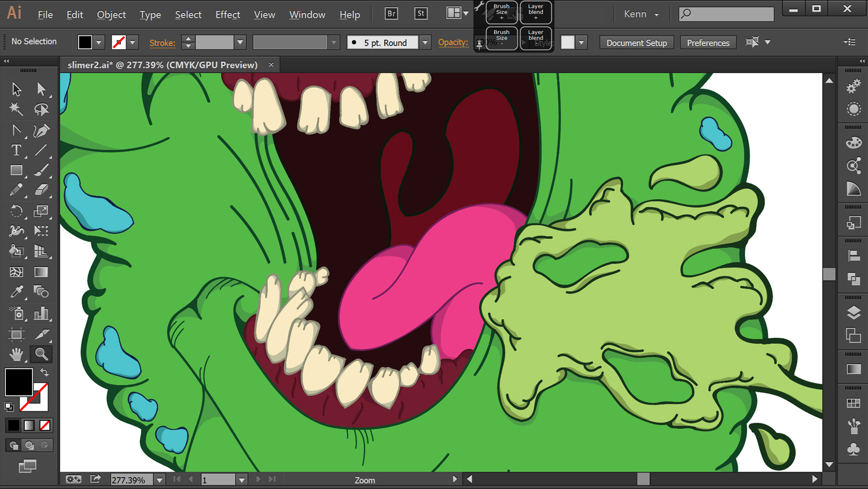
Task: Select the Type tool
Action: click(x=16, y=150)
